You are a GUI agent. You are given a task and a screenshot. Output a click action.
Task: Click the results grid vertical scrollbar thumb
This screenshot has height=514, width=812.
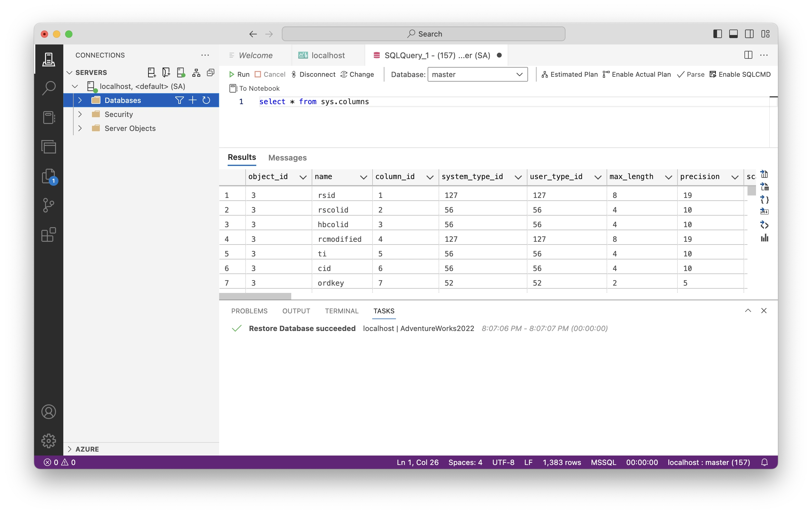click(x=752, y=191)
